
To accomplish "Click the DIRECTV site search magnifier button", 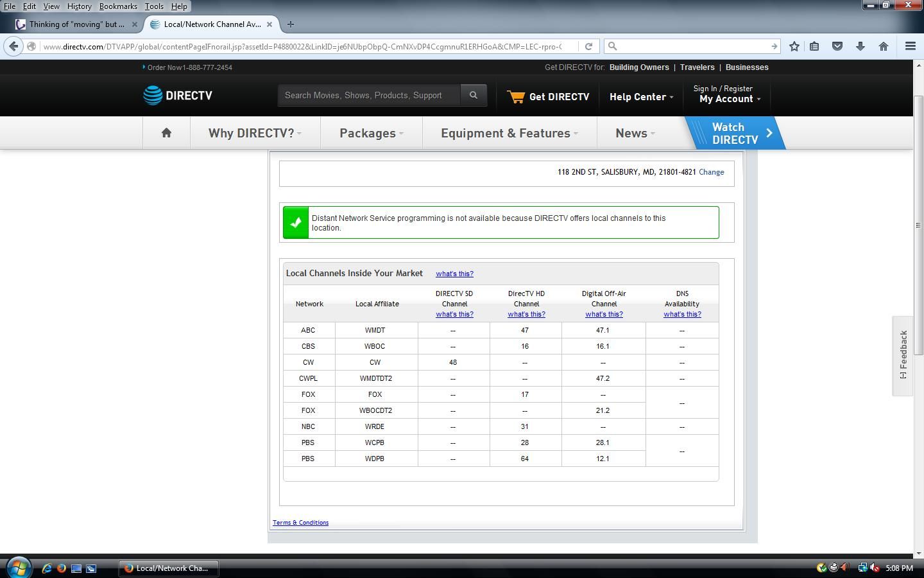I will (474, 95).
